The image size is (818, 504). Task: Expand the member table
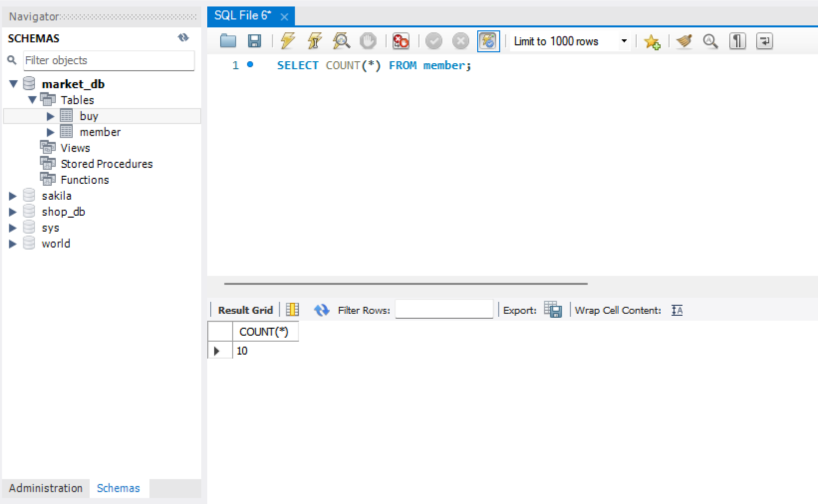pyautogui.click(x=50, y=132)
